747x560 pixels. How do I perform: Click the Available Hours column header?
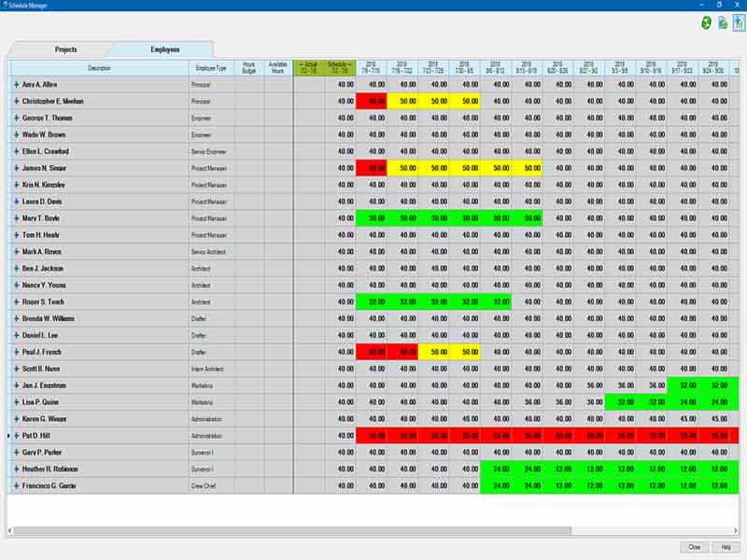click(x=278, y=68)
